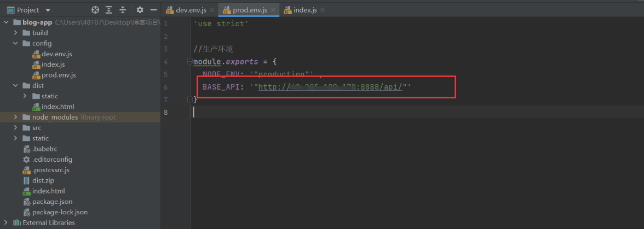Click the BASE_API property key
644x229 pixels.
tap(221, 87)
